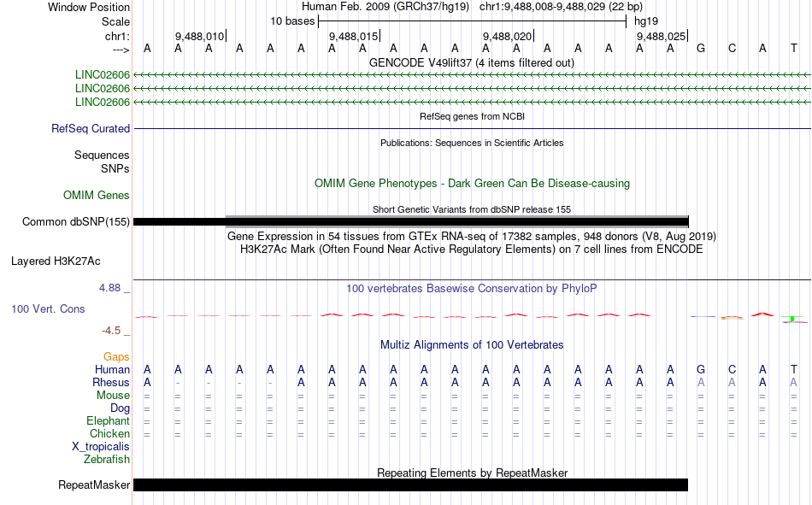Click the hg19 assembly label on scale

pos(646,21)
